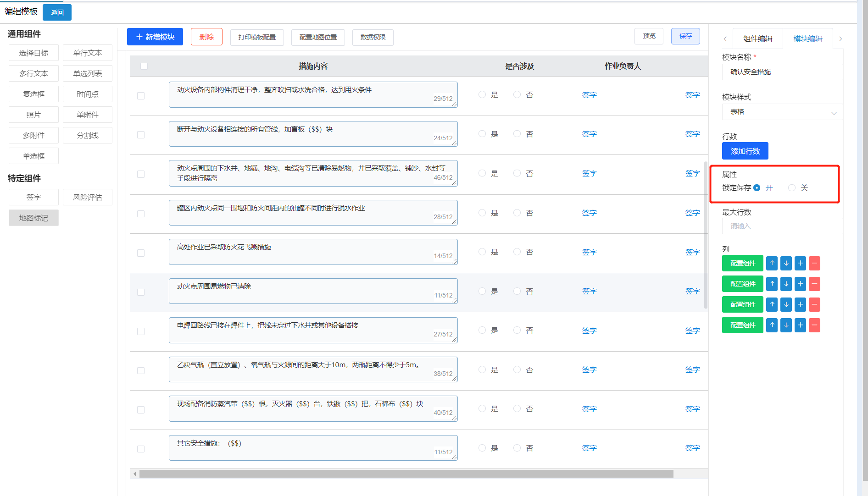This screenshot has height=496, width=868.
Task: Select 是 for 断开与动火设备 row
Action: [482, 134]
